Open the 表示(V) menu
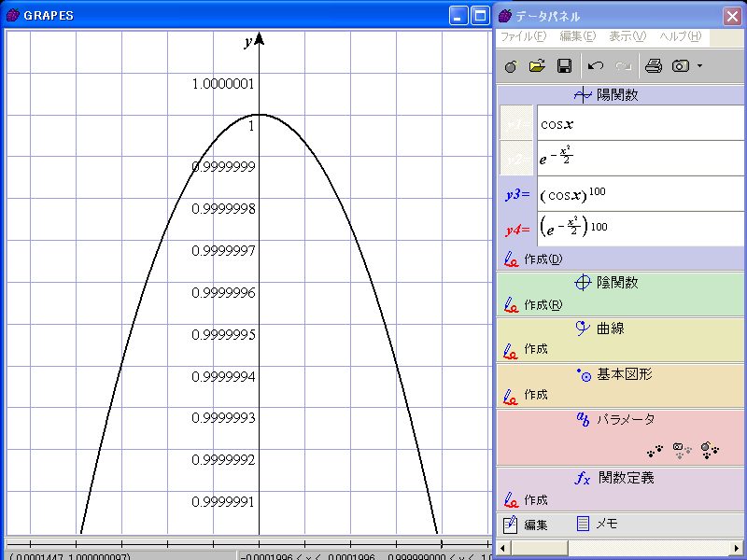The width and height of the screenshot is (747, 560). click(x=627, y=36)
